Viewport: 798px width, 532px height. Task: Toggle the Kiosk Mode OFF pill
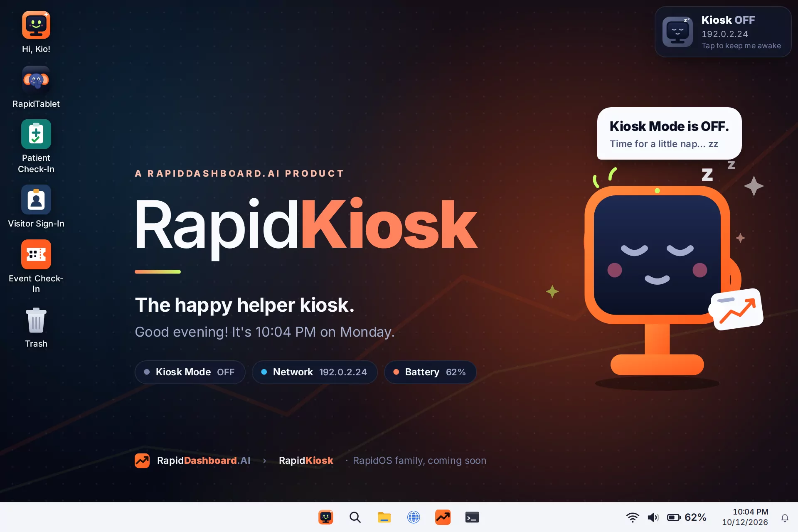(x=190, y=372)
